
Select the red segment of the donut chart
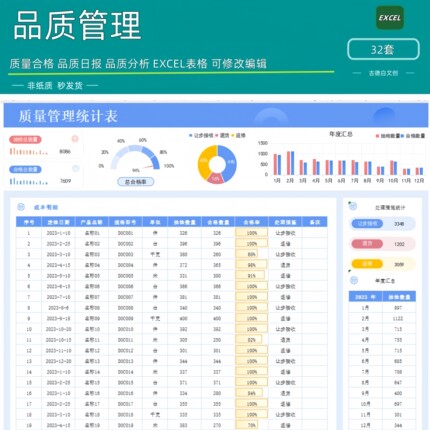pyautogui.click(x=216, y=179)
